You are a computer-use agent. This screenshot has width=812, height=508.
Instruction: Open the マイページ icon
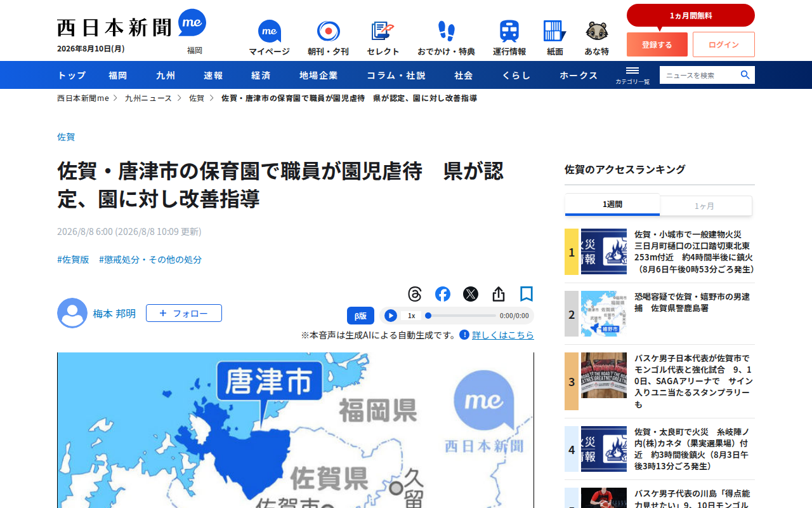point(269,38)
